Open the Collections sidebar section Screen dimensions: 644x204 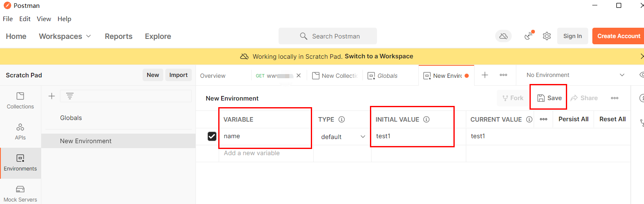pyautogui.click(x=20, y=101)
